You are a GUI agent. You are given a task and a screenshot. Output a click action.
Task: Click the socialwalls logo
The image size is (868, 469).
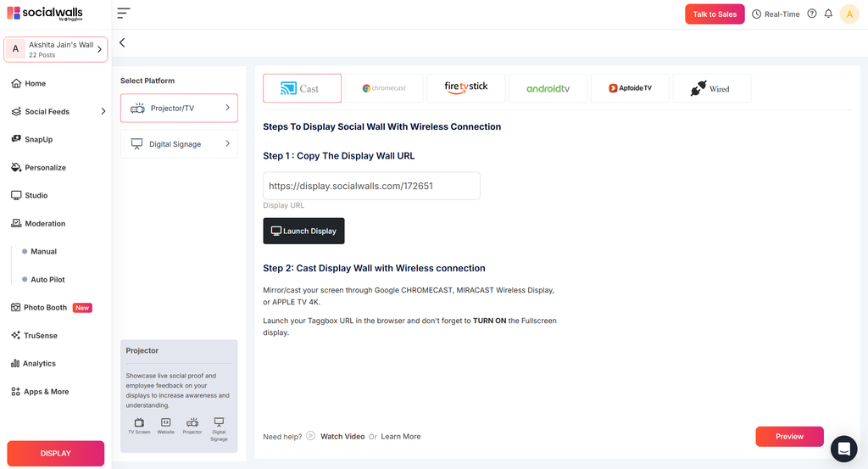45,14
